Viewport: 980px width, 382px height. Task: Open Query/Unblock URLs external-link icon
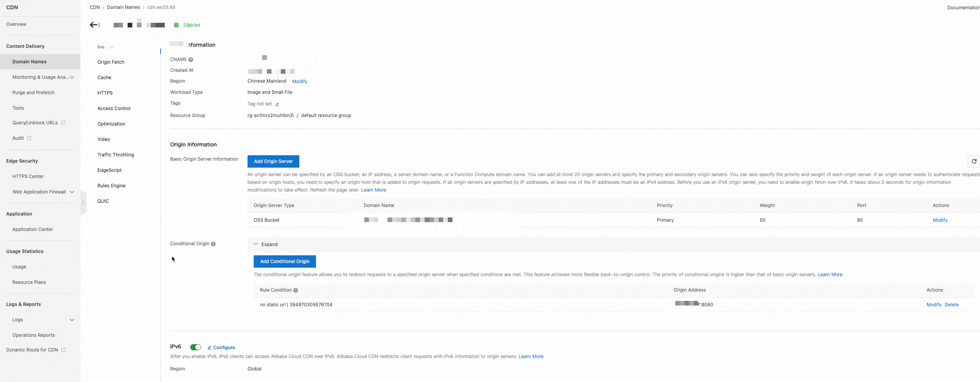tap(63, 122)
